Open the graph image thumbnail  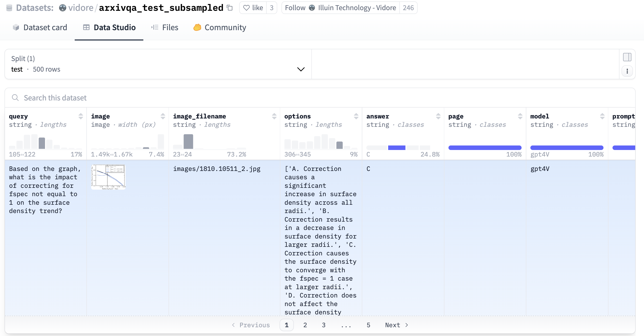[108, 177]
